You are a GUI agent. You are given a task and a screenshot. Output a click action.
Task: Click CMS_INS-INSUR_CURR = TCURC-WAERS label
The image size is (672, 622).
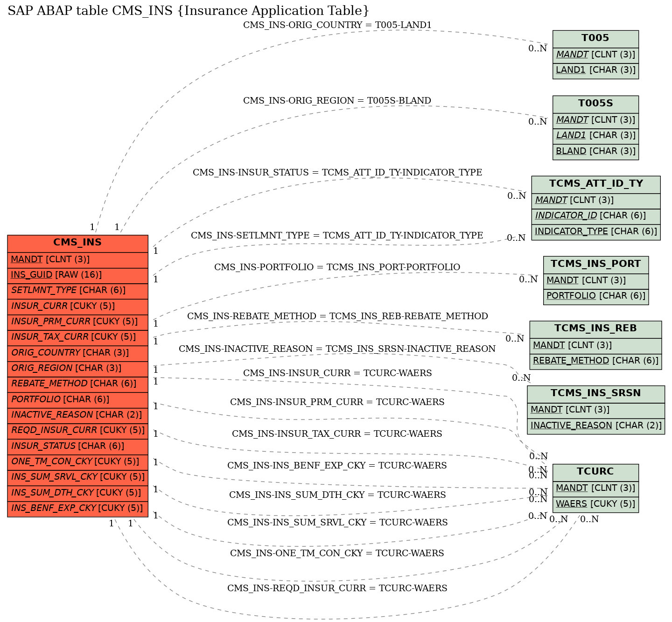click(337, 373)
